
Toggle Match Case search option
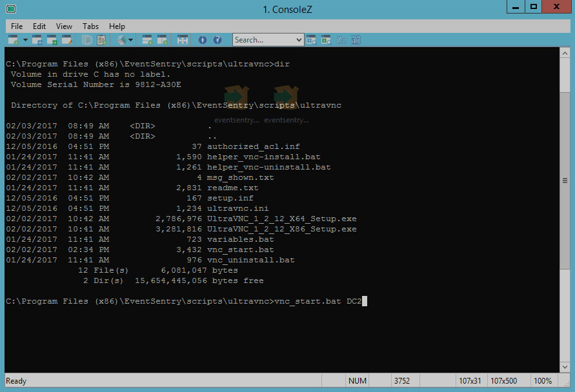[x=341, y=39]
